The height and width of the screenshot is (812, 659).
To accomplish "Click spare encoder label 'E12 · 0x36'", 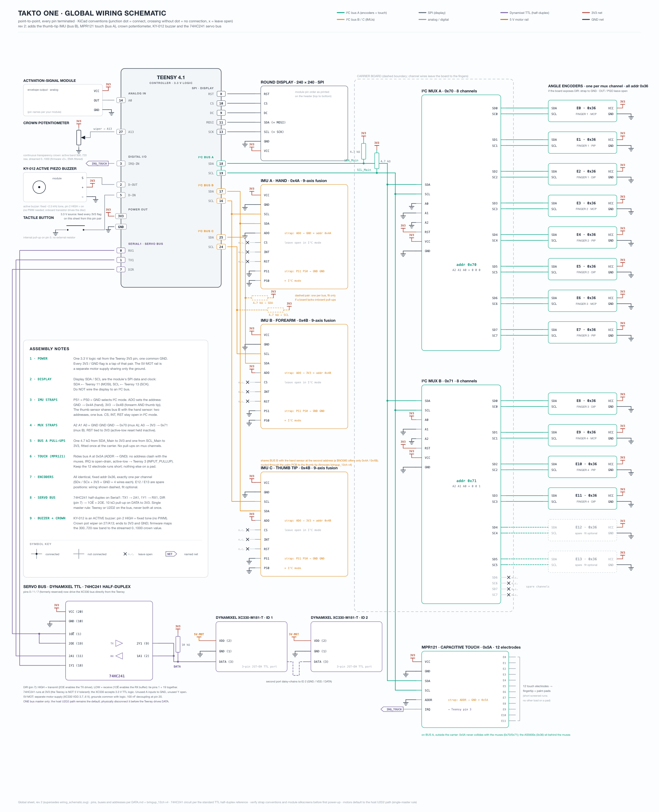I will [x=586, y=527].
